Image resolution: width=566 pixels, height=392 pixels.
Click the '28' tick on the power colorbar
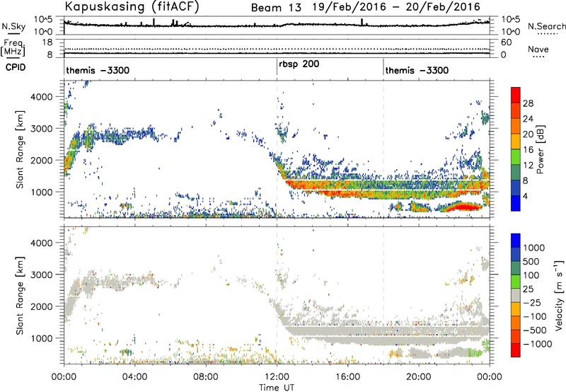click(x=528, y=103)
